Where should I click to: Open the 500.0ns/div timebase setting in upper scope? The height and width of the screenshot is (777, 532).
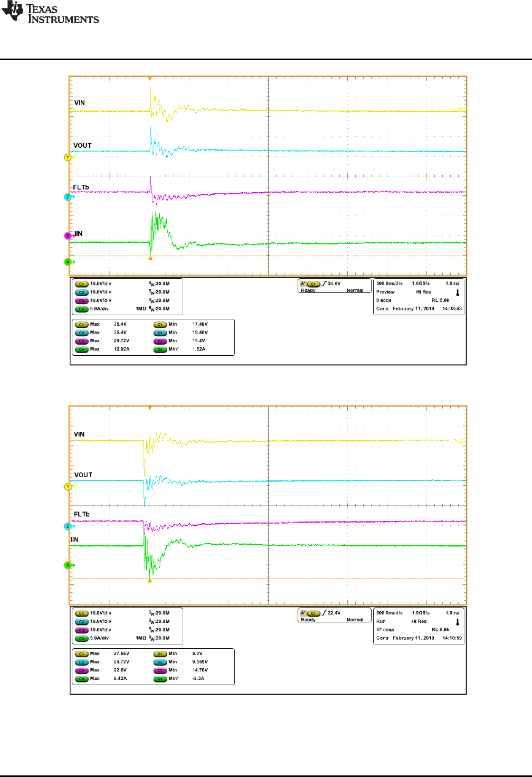[389, 283]
